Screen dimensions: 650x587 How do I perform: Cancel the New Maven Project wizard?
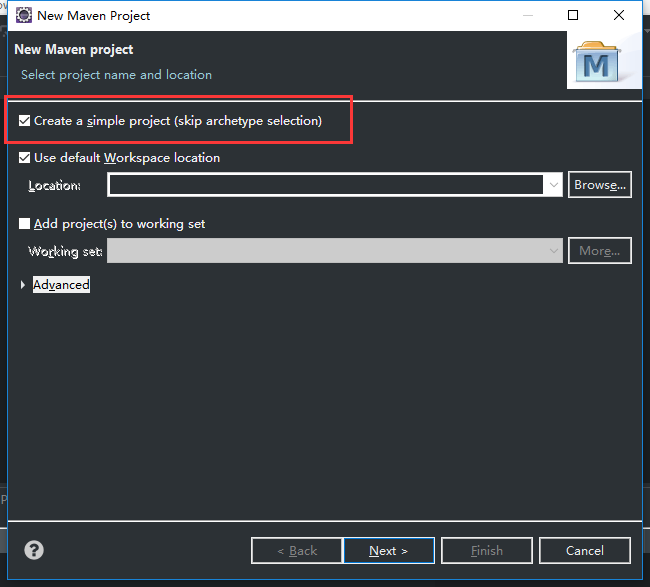(585, 551)
